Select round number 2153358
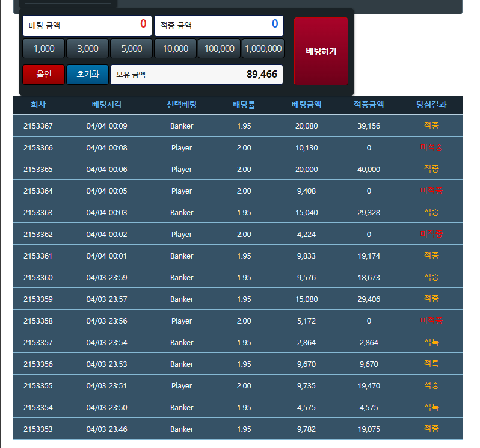 tap(38, 321)
